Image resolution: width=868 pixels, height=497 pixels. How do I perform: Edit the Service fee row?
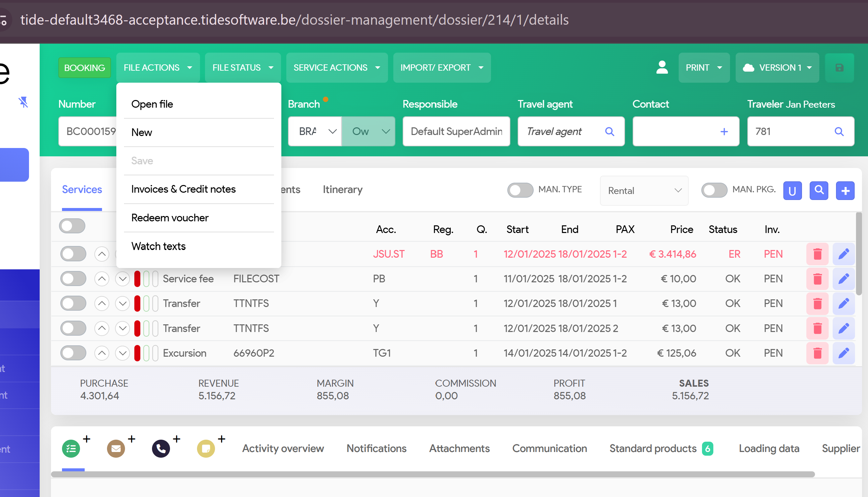[x=843, y=279]
